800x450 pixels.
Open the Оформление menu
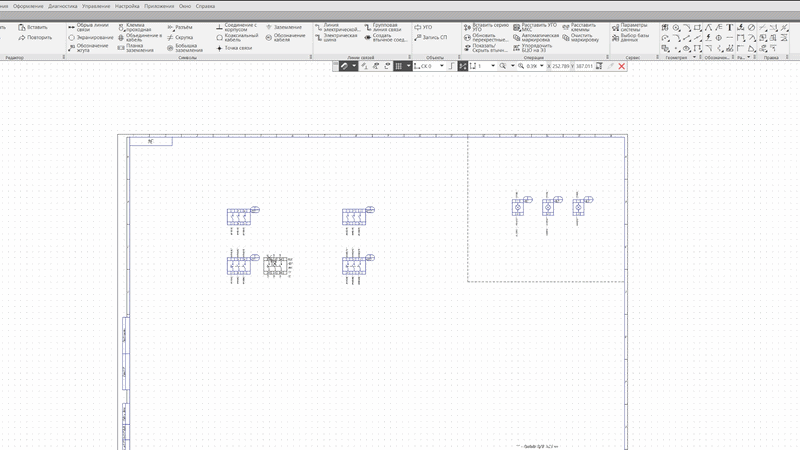click(28, 6)
